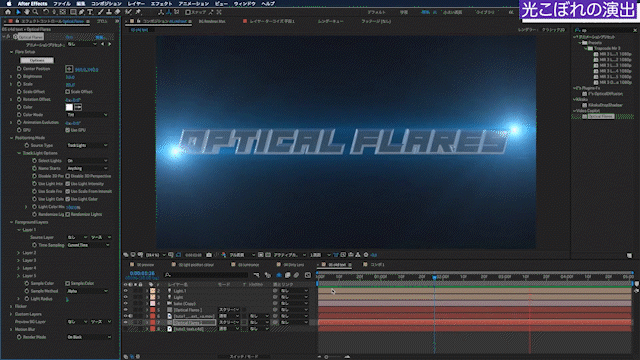Viewport: 640px width, 360px height.
Task: Toggle Randomize Lights checkbox
Action: coord(68,214)
